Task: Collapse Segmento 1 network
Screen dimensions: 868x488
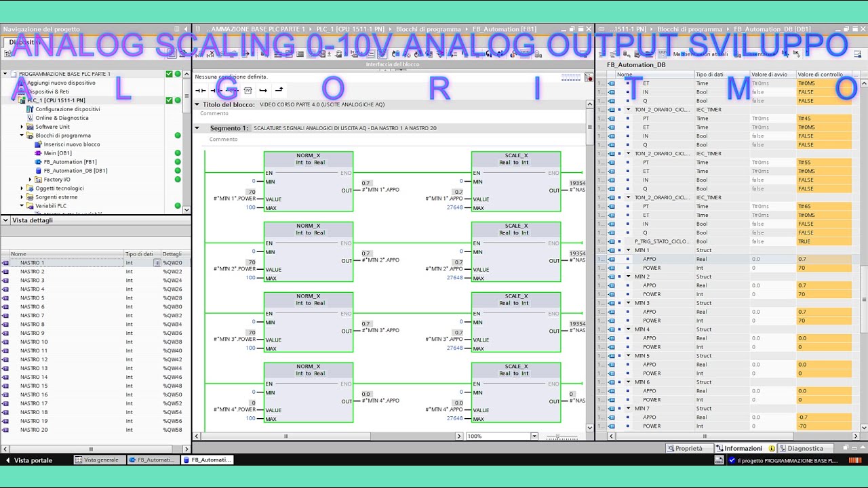Action: 197,128
